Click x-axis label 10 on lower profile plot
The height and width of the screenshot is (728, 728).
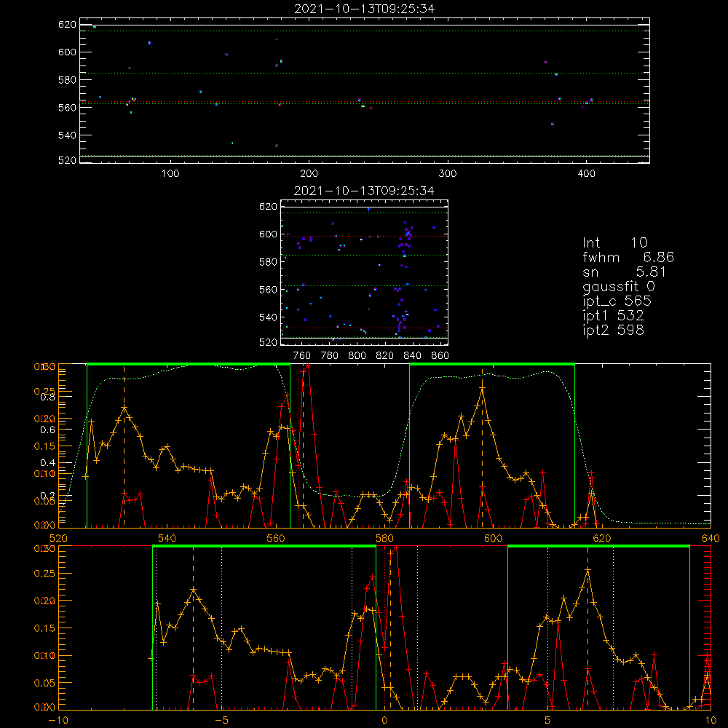pyautogui.click(x=711, y=721)
